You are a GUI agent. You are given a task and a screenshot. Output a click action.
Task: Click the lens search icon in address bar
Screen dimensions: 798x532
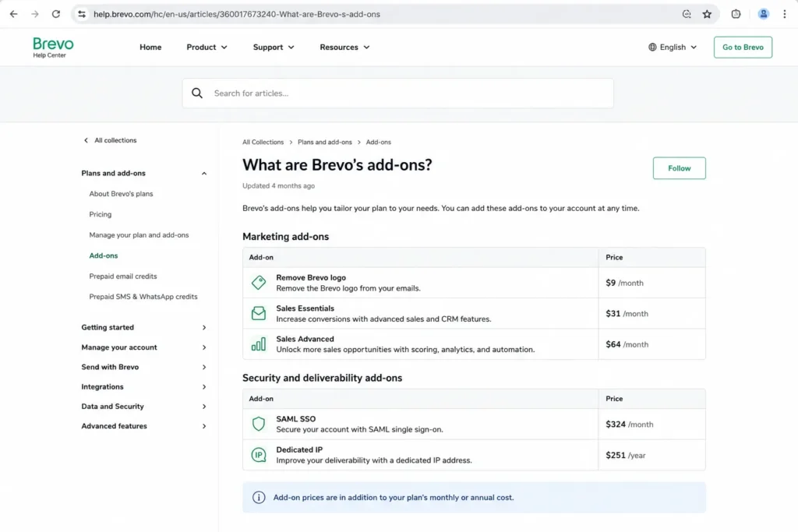point(687,14)
